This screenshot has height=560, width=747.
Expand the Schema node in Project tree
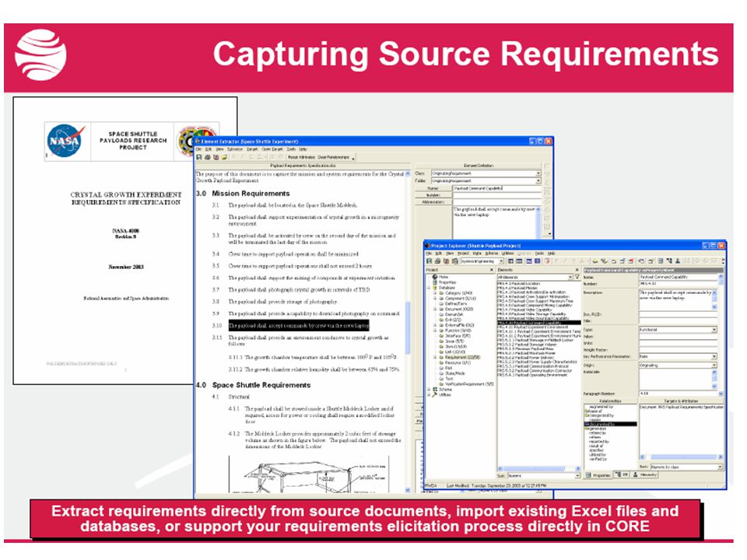(430, 389)
